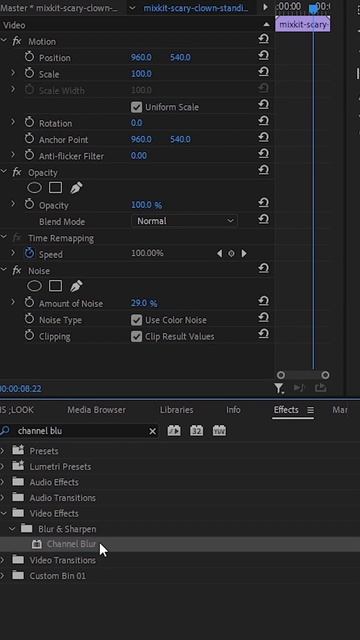Toggle the Noise fx switch
The image size is (360, 640).
point(17,270)
